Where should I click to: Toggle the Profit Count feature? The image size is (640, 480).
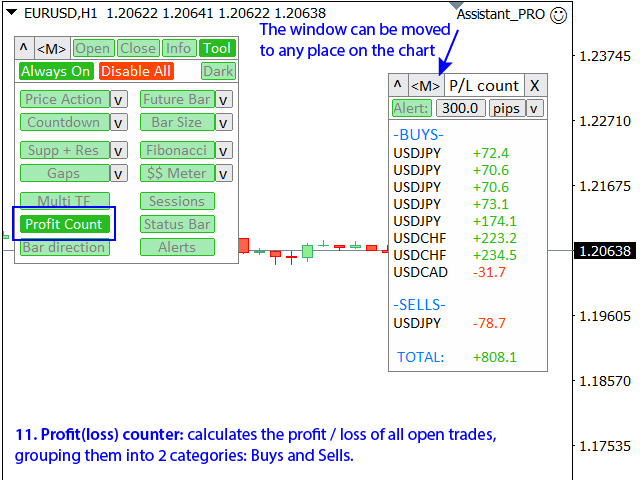pos(64,224)
